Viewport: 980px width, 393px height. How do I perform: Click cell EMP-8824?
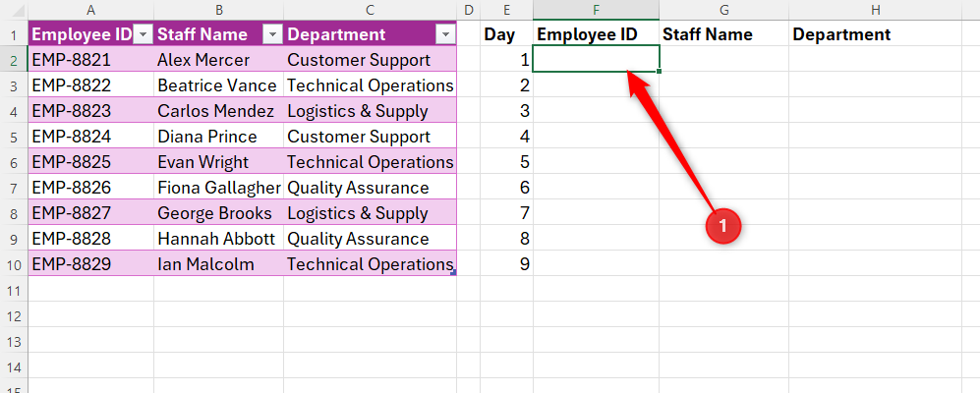pos(91,137)
